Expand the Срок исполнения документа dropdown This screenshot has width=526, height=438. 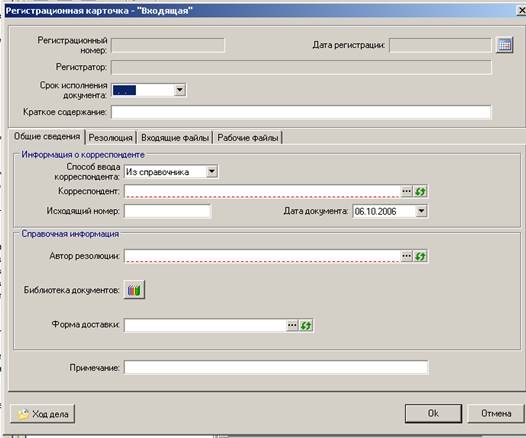(x=180, y=90)
